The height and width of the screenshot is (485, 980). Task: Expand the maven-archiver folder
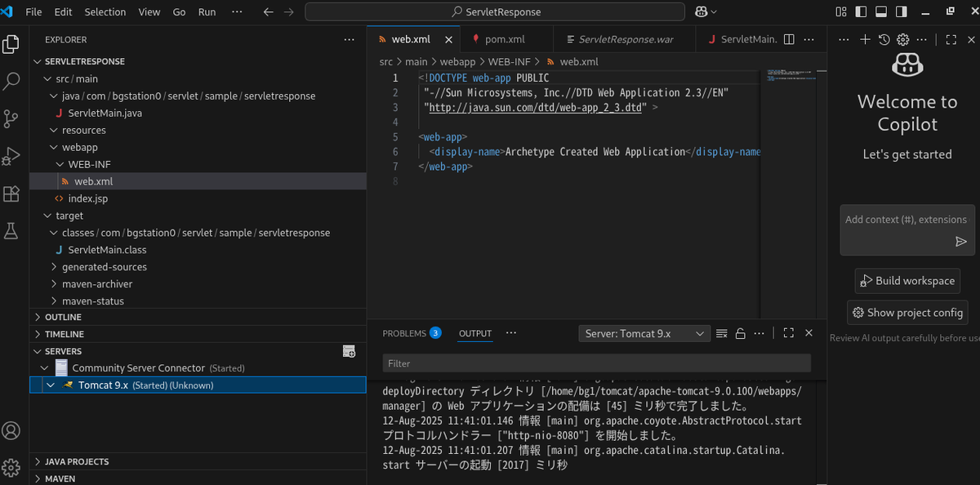point(54,284)
